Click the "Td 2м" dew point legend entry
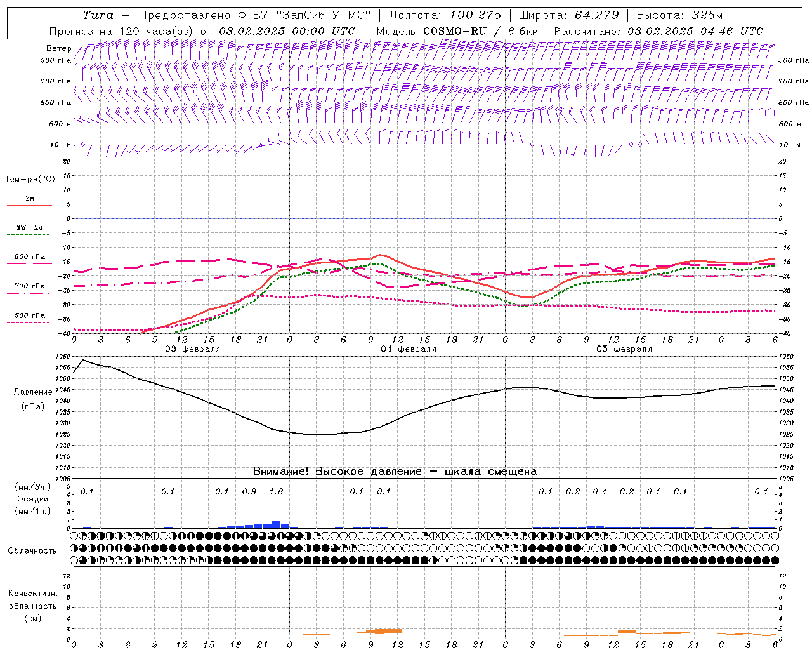Screen dimensions: 812x650 tap(30, 227)
